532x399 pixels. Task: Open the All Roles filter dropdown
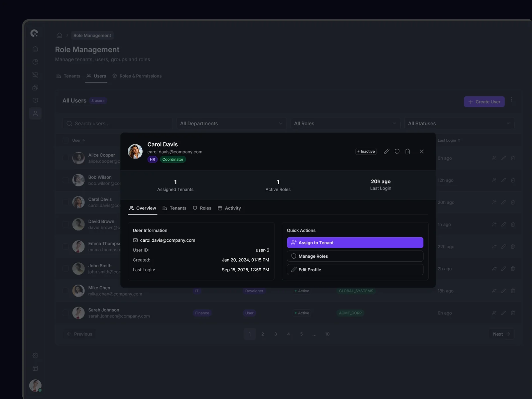345,124
